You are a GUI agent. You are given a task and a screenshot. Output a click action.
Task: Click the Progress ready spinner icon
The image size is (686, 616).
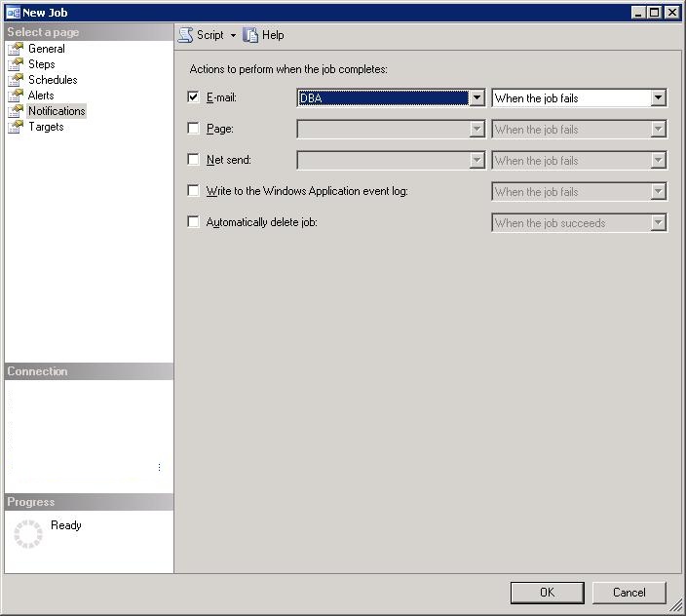pyautogui.click(x=28, y=534)
